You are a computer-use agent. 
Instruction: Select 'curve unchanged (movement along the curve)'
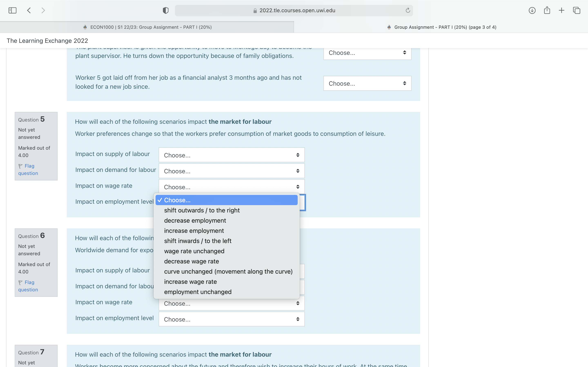228,271
